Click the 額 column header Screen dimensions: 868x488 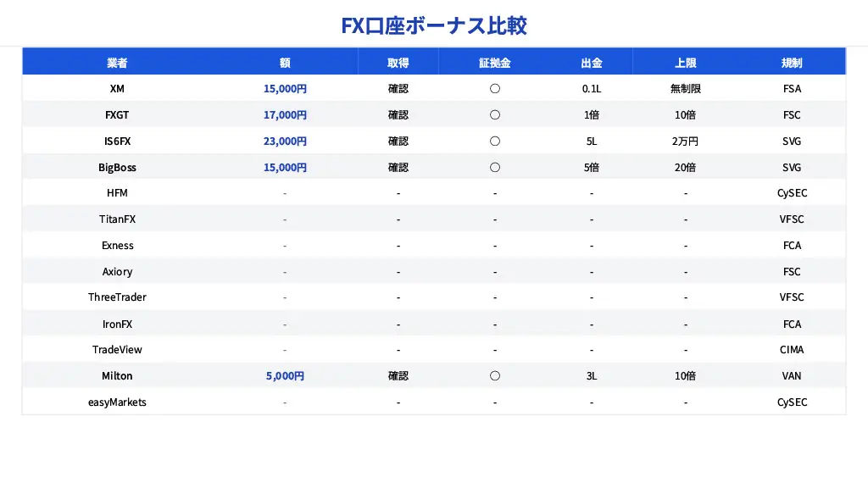(x=285, y=63)
